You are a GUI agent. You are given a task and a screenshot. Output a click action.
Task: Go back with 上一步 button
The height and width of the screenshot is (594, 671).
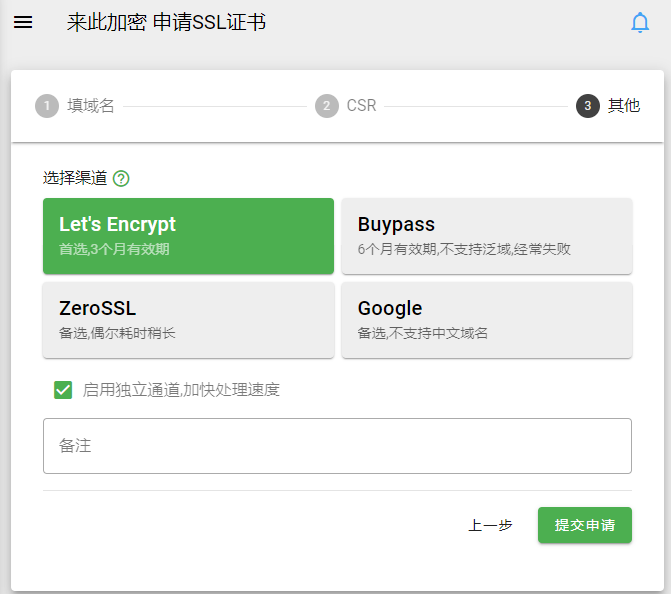point(490,525)
